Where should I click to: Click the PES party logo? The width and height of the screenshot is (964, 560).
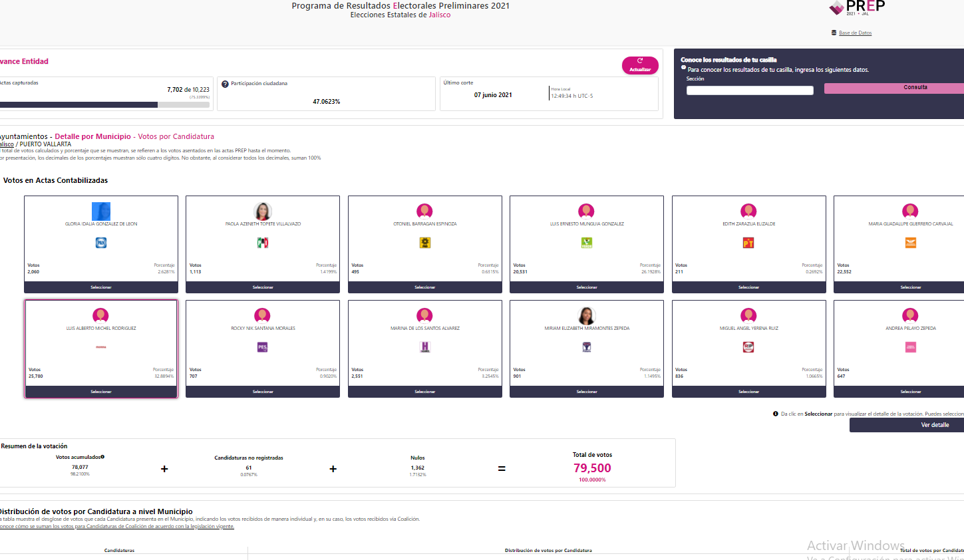pyautogui.click(x=263, y=347)
